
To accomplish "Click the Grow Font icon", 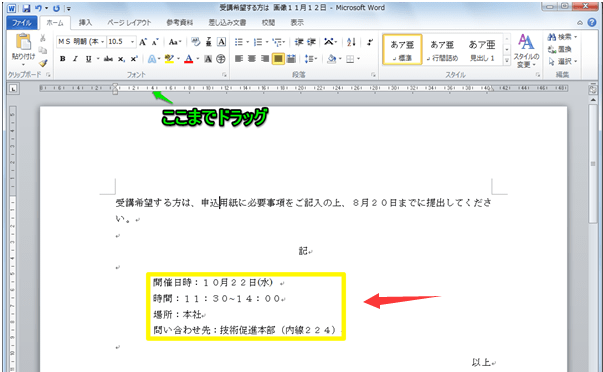I will coord(143,42).
